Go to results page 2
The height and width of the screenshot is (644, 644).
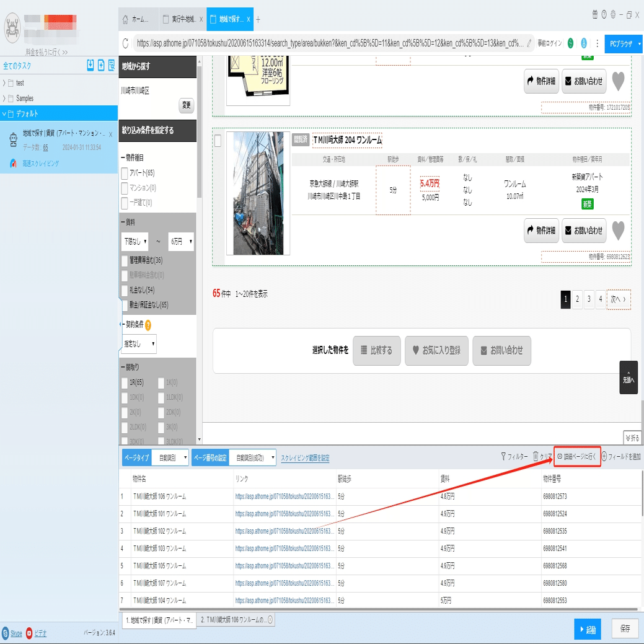click(x=577, y=299)
